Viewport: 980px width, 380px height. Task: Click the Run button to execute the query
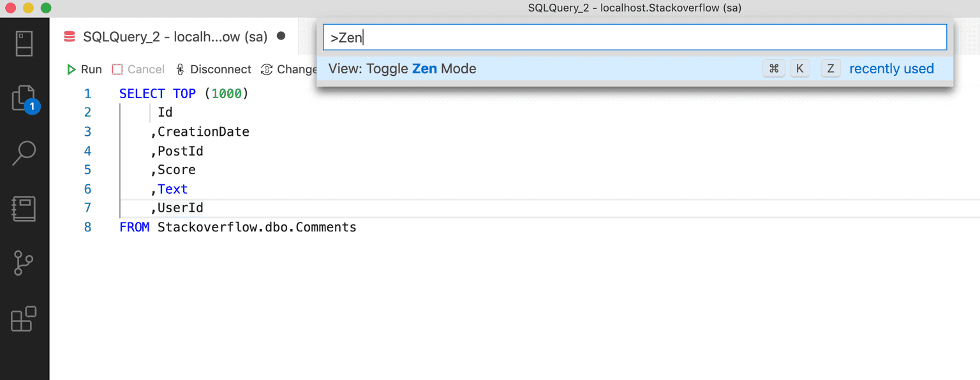84,69
